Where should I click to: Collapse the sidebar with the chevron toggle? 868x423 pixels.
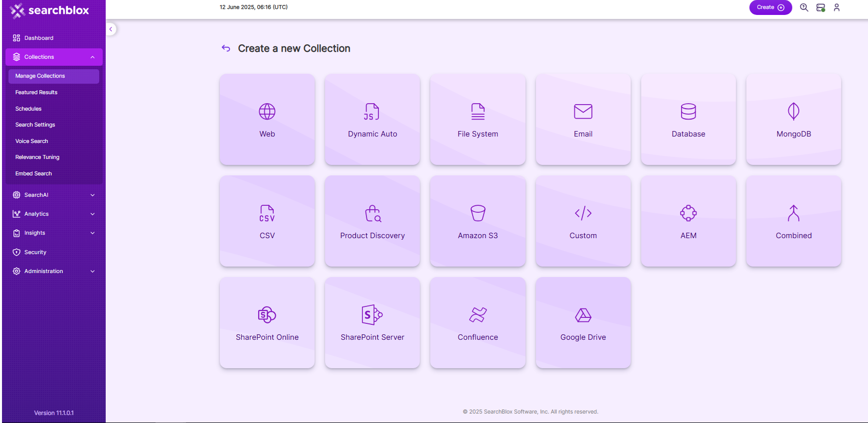pyautogui.click(x=111, y=29)
